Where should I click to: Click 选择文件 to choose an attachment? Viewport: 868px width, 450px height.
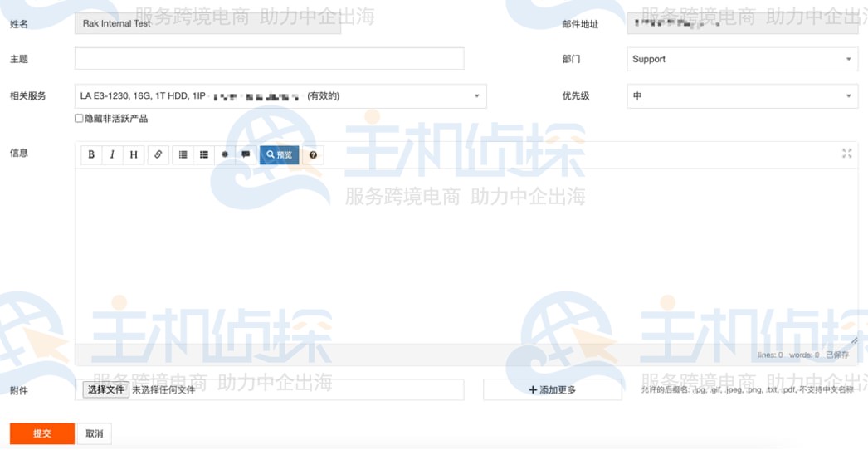[x=106, y=389]
